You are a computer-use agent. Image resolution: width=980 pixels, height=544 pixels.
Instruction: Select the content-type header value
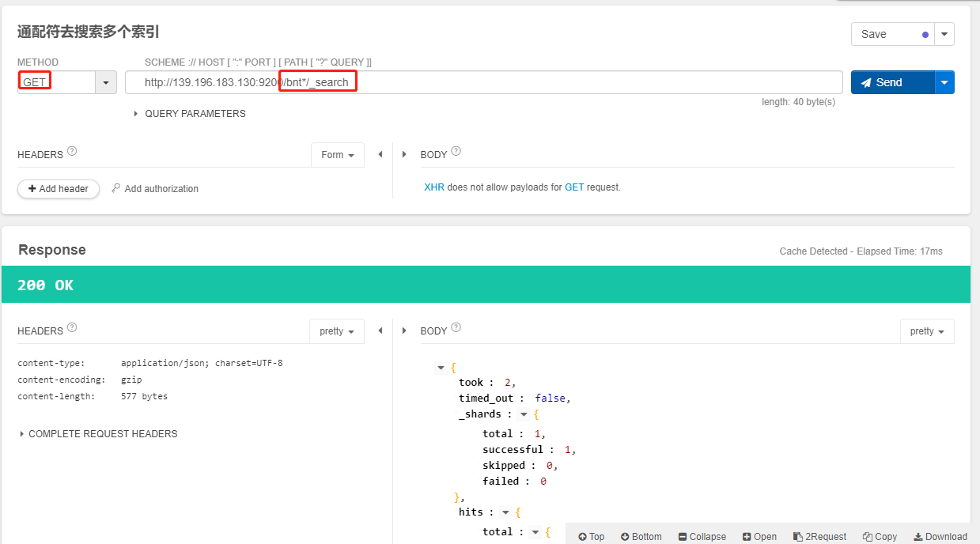pos(202,363)
